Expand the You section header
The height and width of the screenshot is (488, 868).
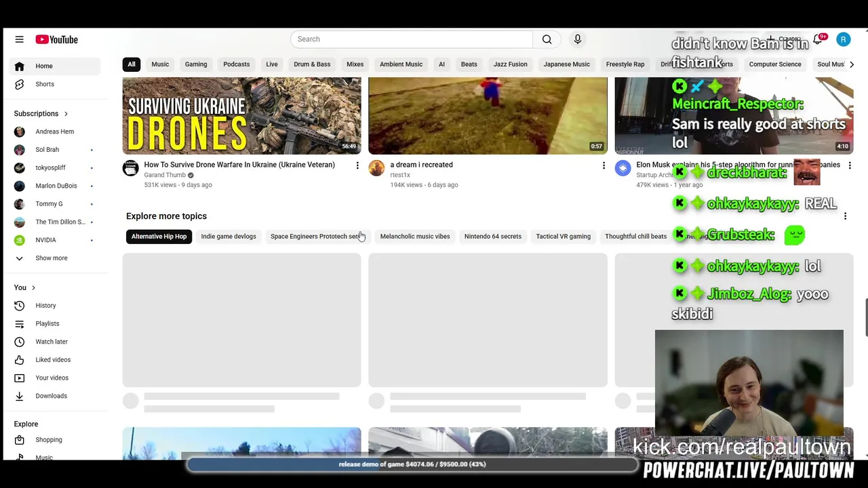point(24,287)
